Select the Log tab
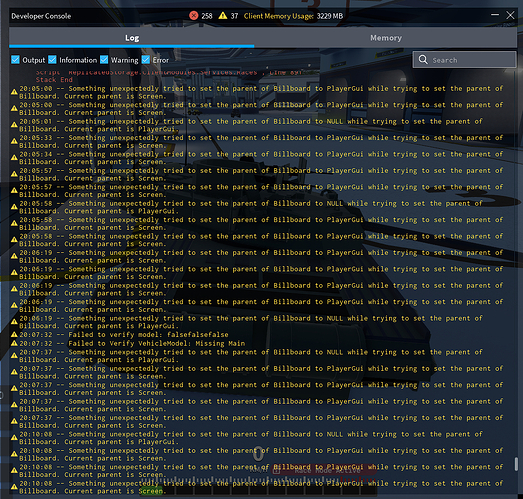Screen dimensions: 523x499 coord(132,38)
